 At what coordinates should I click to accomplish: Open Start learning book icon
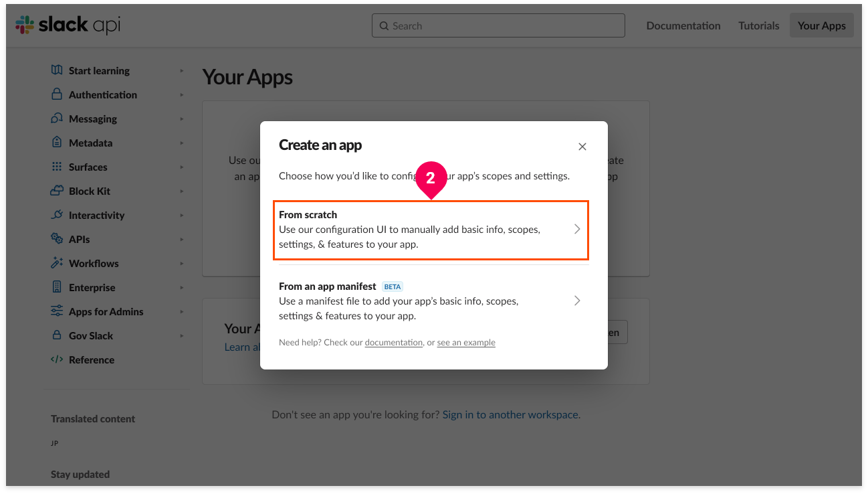[57, 70]
